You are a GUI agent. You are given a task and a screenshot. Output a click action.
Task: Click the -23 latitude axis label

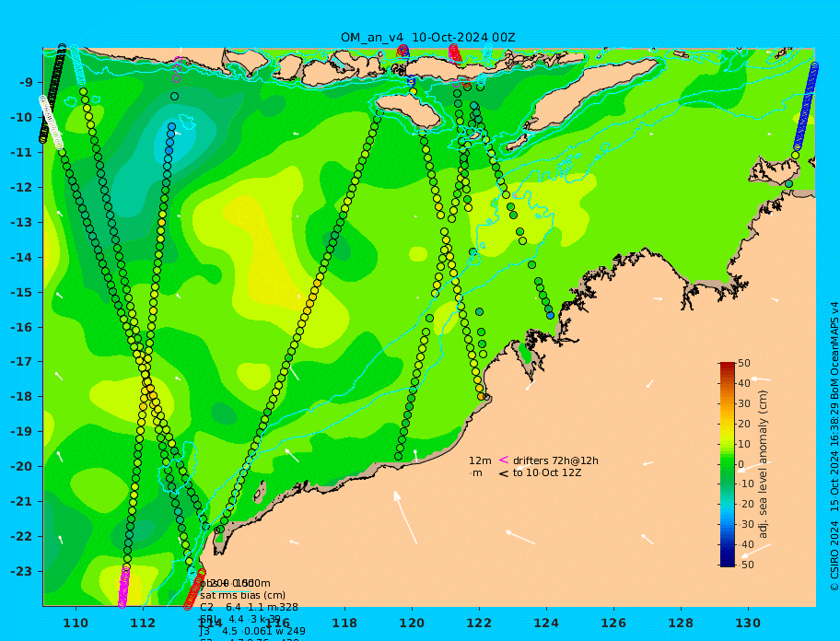(21, 571)
